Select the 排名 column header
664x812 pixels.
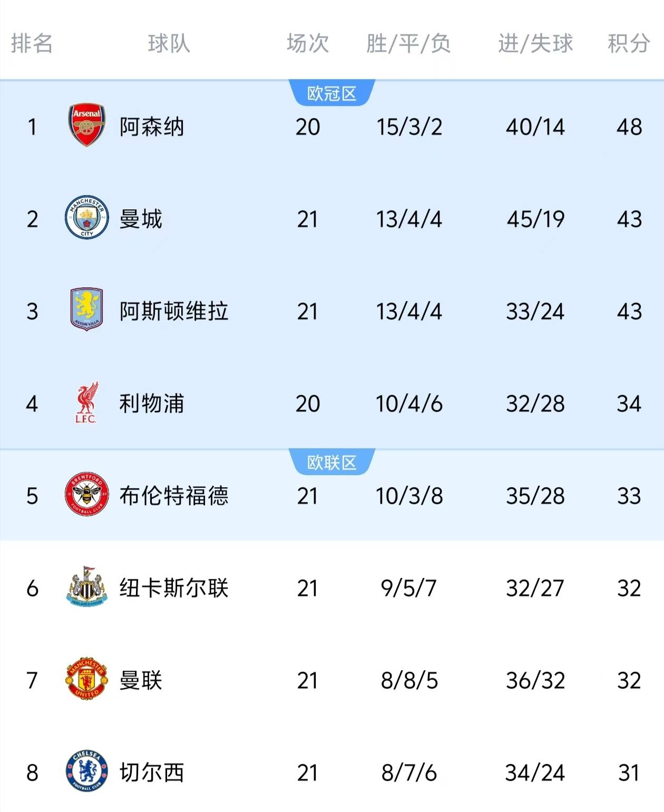[x=32, y=43]
